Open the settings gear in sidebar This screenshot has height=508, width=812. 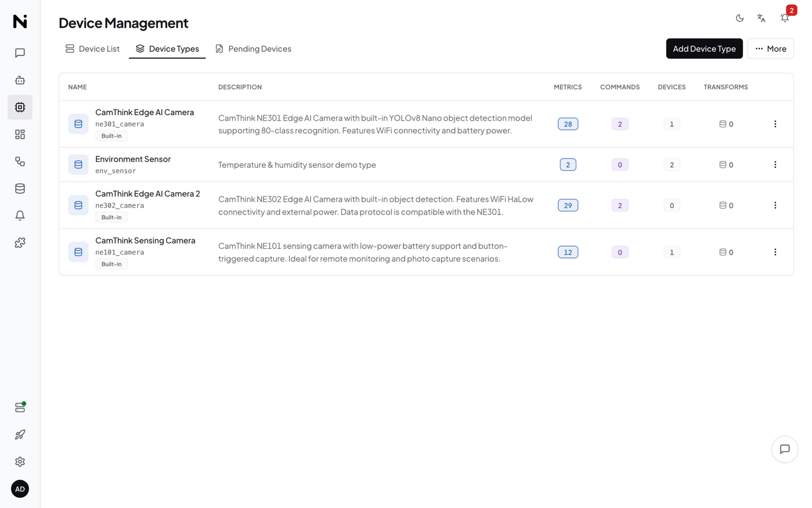(20, 462)
